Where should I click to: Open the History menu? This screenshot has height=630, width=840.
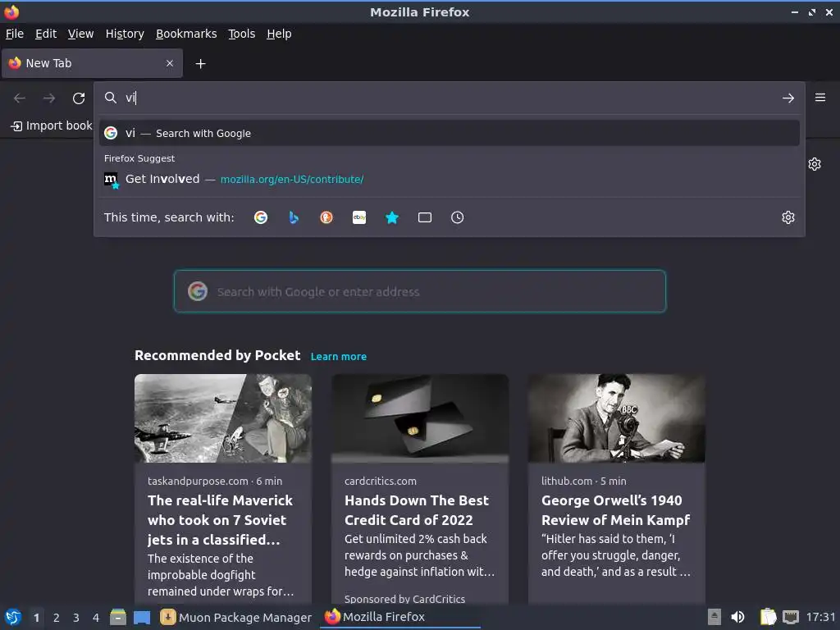click(125, 34)
